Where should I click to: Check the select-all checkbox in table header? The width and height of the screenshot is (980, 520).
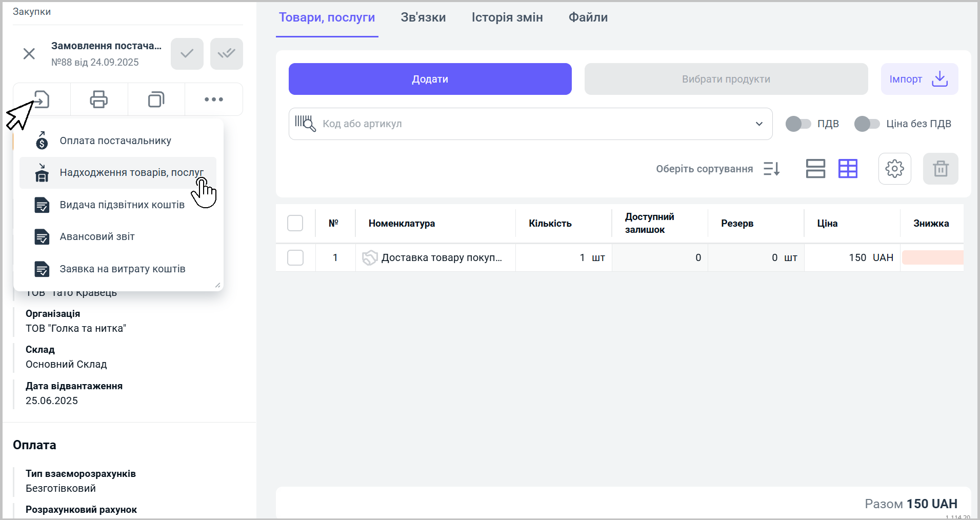click(x=295, y=223)
